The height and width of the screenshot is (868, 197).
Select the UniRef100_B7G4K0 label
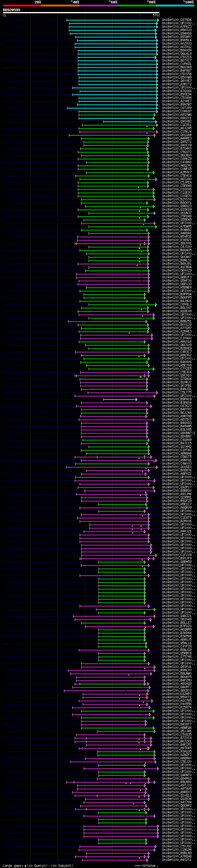tap(176, 149)
